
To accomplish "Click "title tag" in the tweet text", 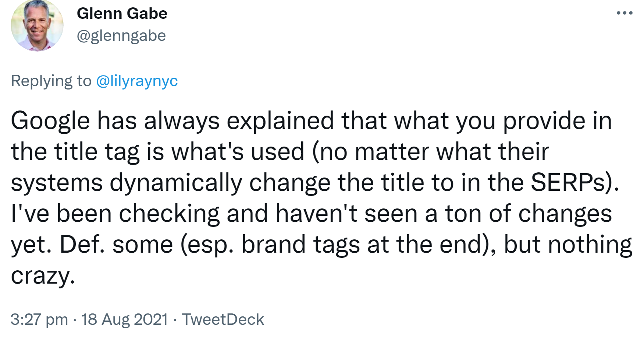I will pyautogui.click(x=97, y=152).
